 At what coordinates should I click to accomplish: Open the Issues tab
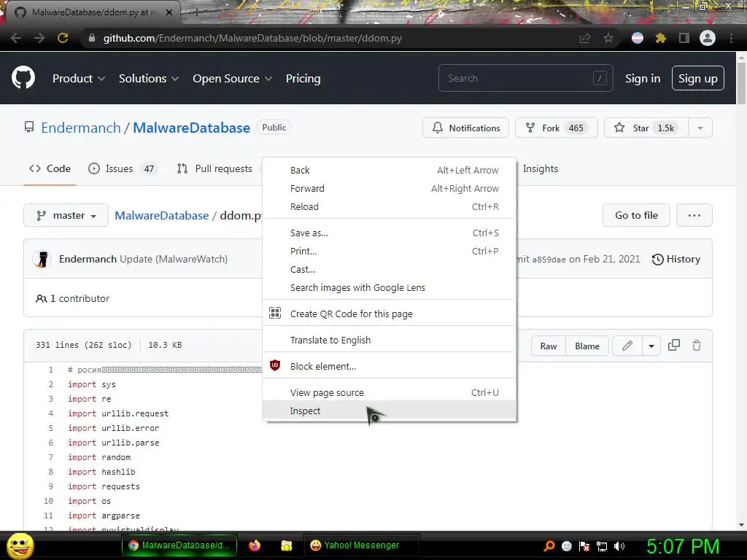pyautogui.click(x=123, y=168)
